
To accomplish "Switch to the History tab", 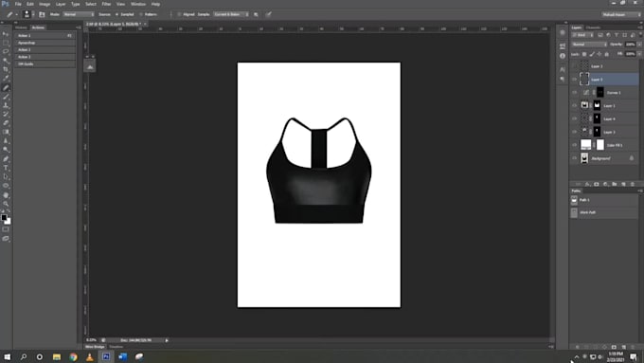I will pos(21,27).
